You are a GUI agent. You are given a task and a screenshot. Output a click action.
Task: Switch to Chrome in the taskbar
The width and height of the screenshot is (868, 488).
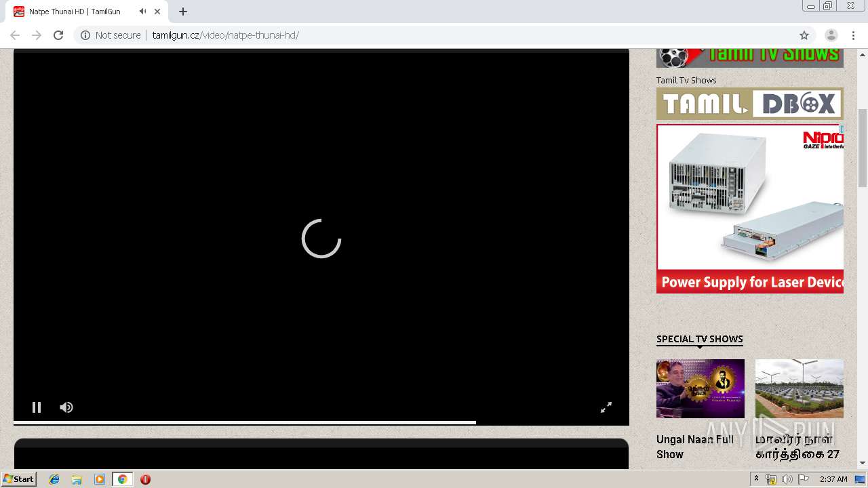(x=123, y=479)
